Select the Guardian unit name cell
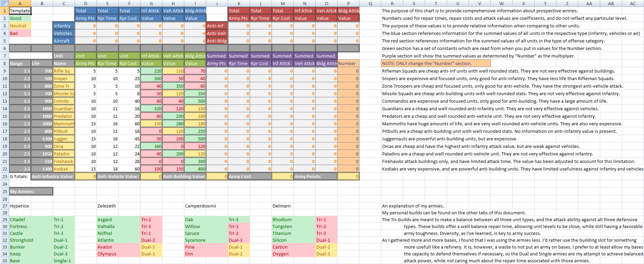 point(64,109)
